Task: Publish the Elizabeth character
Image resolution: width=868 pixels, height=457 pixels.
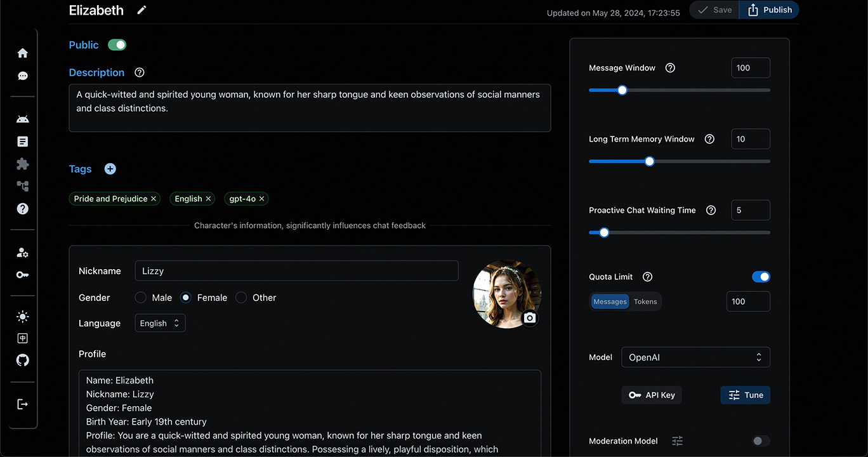Action: [x=768, y=10]
